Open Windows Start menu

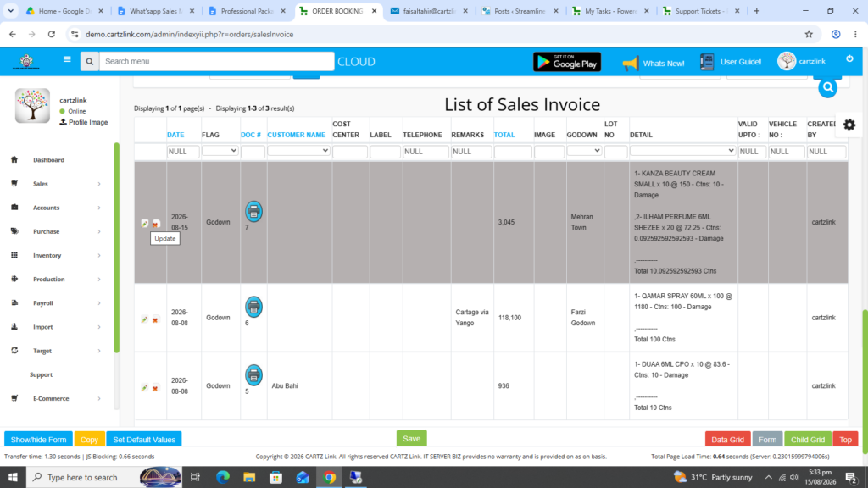pyautogui.click(x=13, y=477)
